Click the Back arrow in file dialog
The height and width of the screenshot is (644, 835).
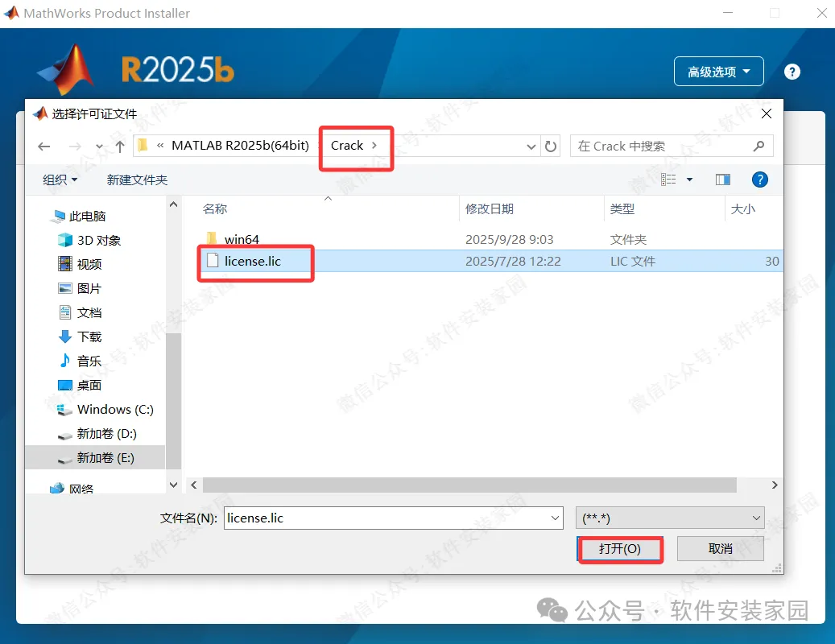coord(44,147)
